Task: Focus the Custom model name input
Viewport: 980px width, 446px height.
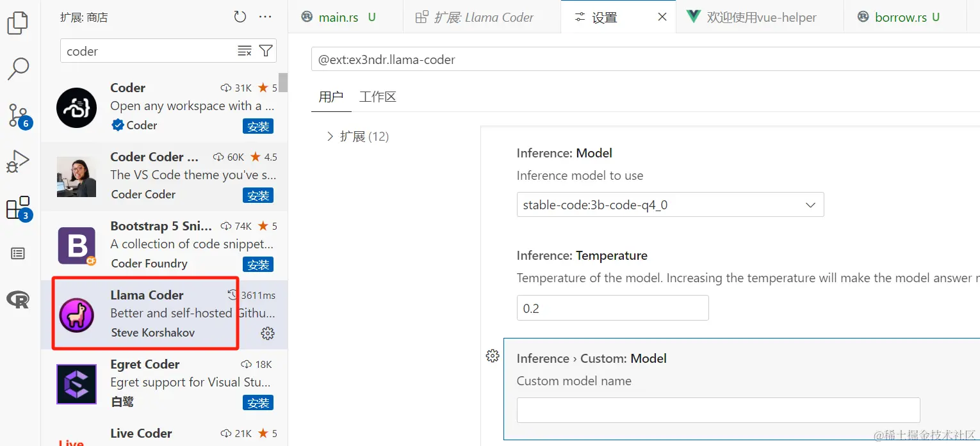Action: point(718,410)
